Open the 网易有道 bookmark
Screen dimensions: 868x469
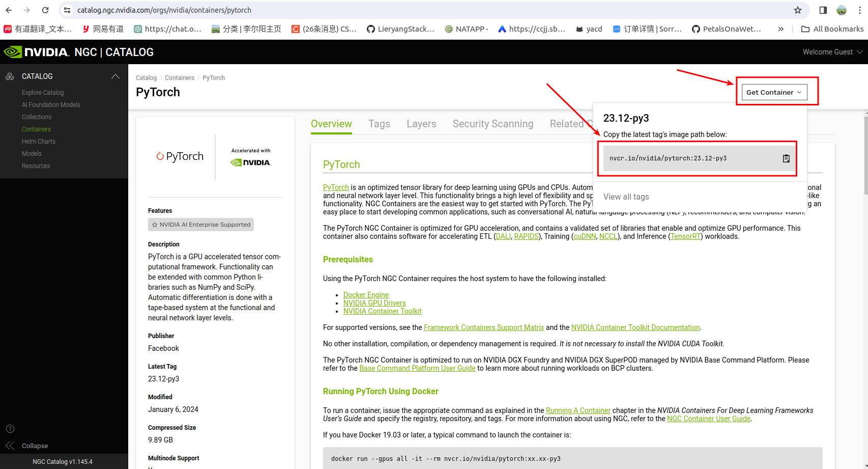pos(103,29)
